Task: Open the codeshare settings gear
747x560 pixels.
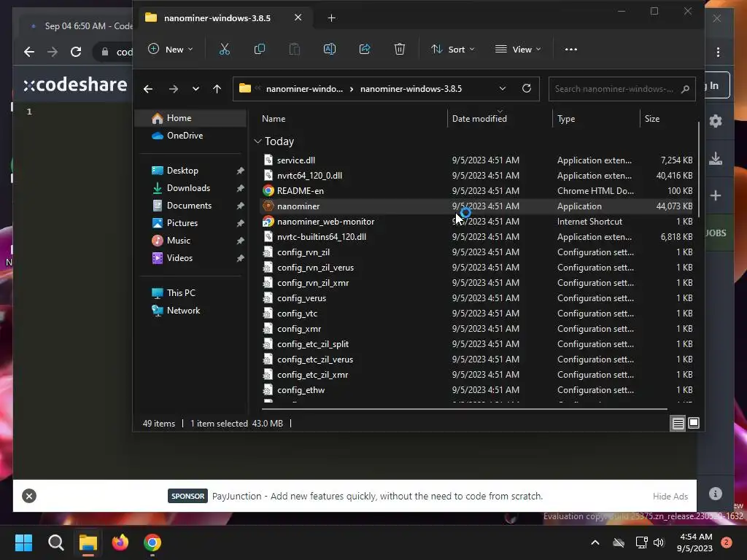Action: coord(716,121)
